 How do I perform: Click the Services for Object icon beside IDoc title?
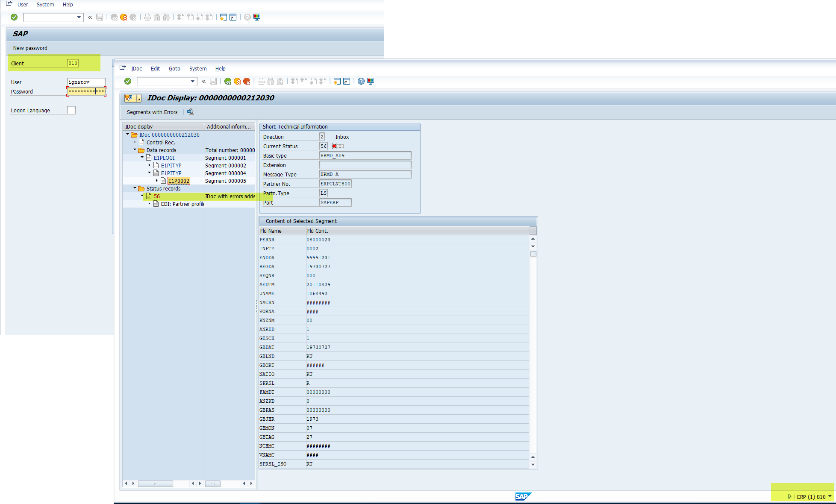(130, 98)
